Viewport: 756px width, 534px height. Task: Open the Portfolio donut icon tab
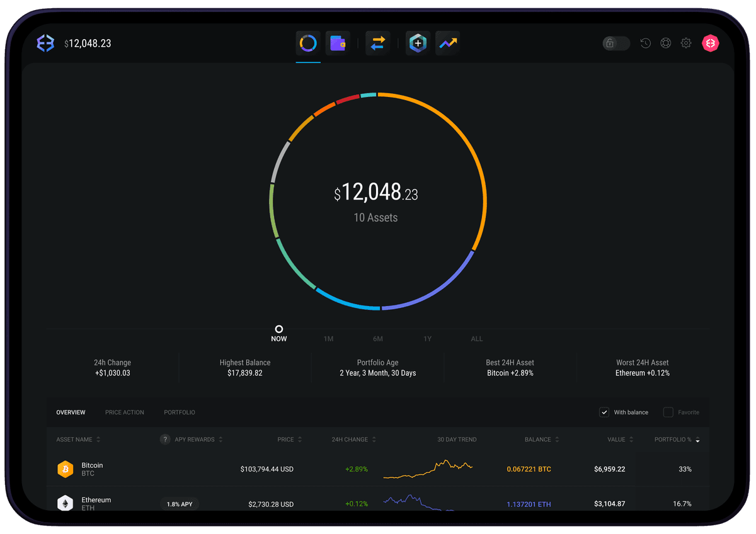click(x=308, y=43)
